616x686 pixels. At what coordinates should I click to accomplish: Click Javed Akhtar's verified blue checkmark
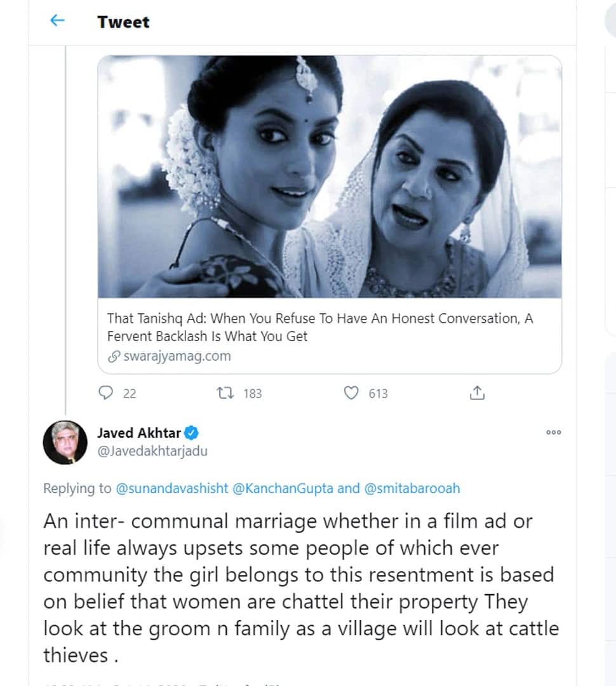[192, 433]
